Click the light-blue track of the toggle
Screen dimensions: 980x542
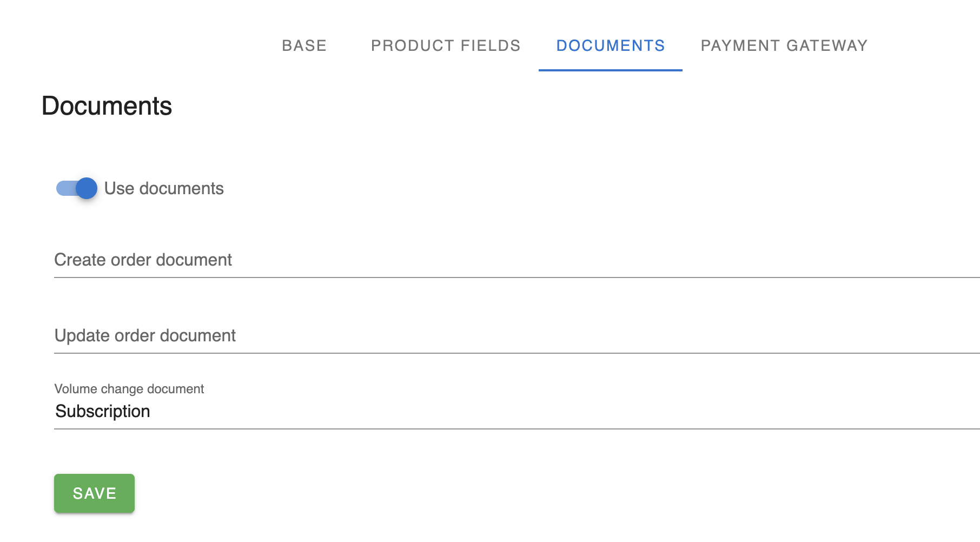[x=64, y=188]
